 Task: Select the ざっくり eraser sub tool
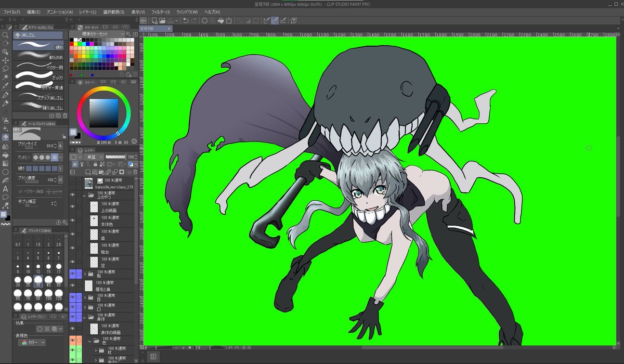39,76
